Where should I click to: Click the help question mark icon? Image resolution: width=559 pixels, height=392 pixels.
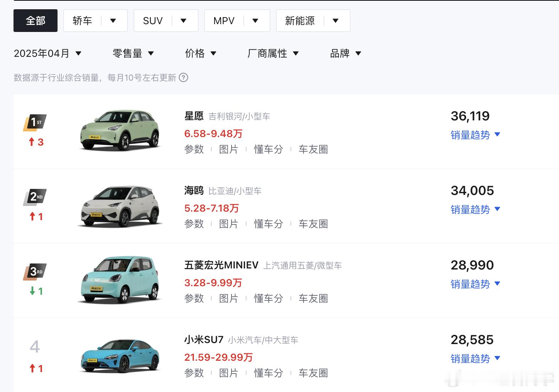[183, 77]
